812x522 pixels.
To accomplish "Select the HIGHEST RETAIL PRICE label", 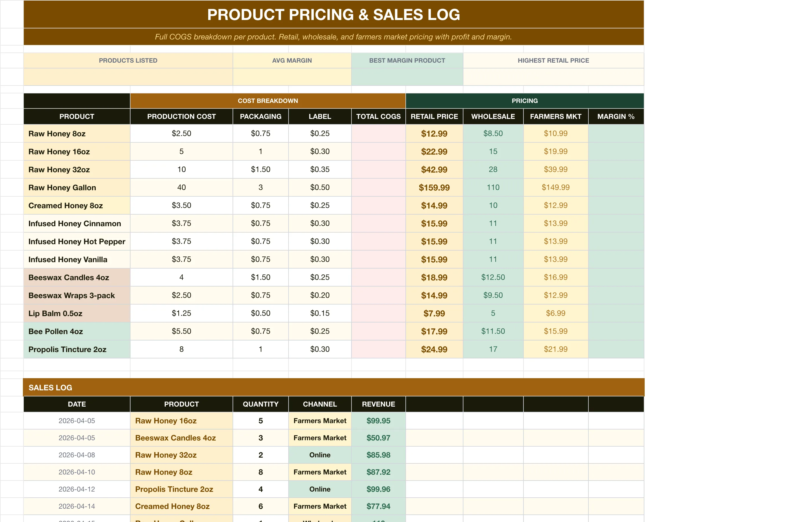I will click(x=553, y=60).
